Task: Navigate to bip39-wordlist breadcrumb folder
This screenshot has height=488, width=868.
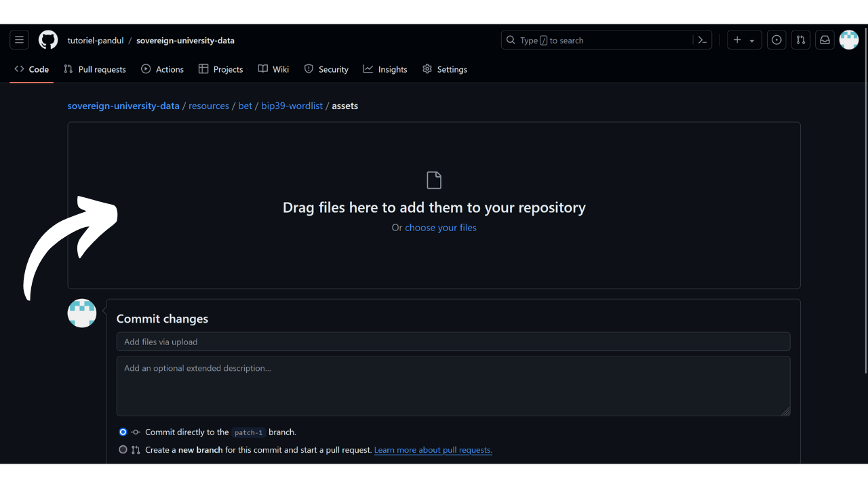Action: [x=292, y=106]
